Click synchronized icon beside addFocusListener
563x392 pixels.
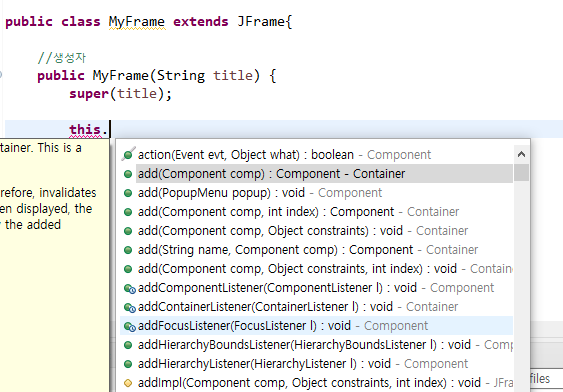[x=129, y=327]
